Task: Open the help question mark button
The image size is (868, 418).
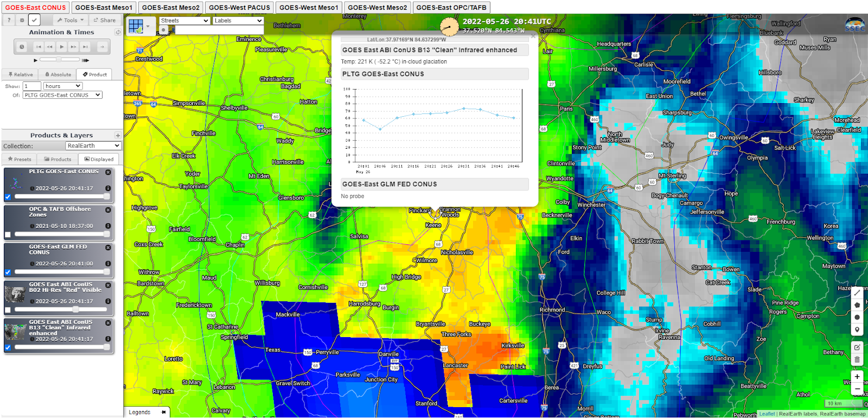Action: pyautogui.click(x=9, y=20)
